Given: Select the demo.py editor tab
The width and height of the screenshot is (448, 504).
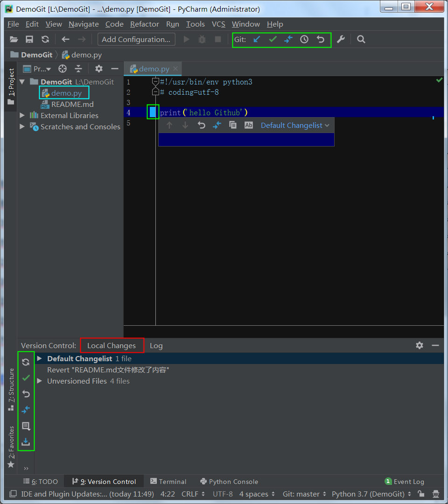Looking at the screenshot, I should pos(154,69).
